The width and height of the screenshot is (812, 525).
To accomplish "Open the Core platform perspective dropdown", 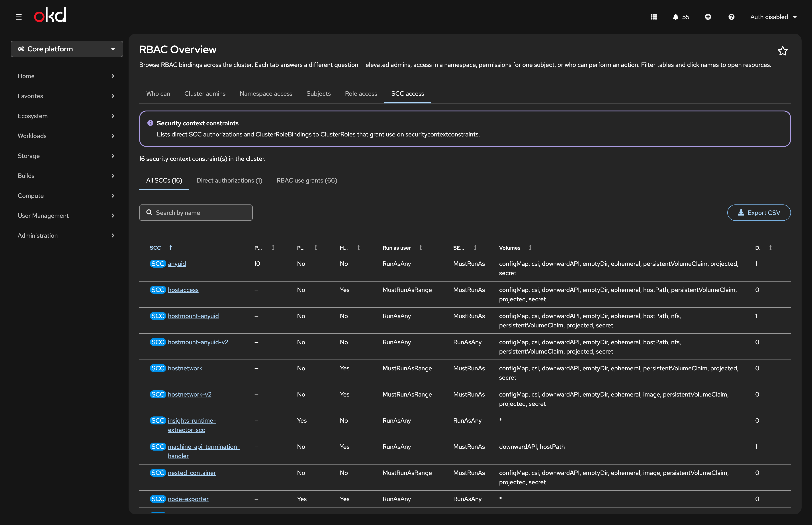I will (67, 49).
